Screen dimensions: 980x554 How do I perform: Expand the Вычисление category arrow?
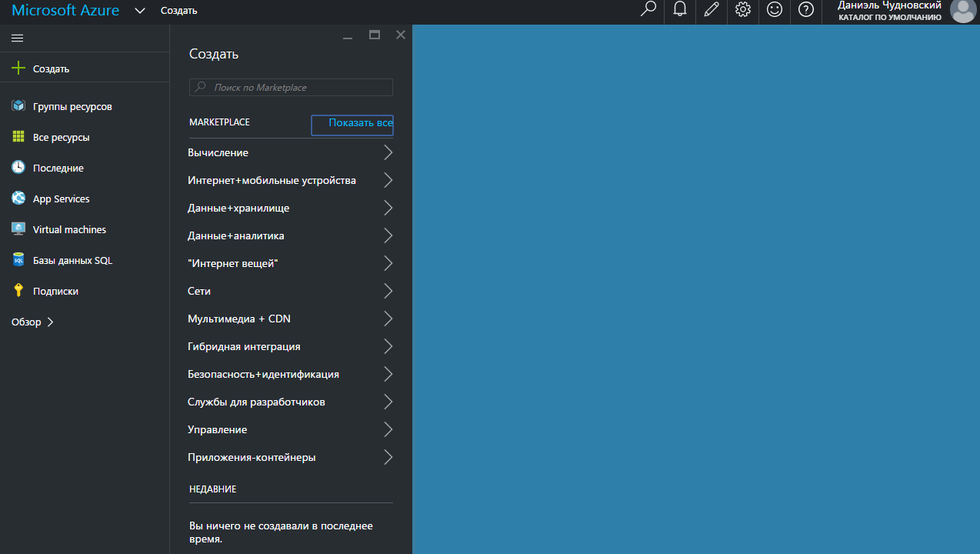(x=388, y=152)
